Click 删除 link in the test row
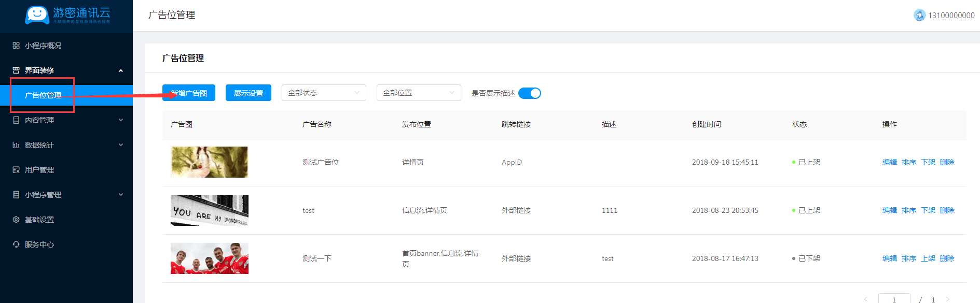This screenshot has width=980, height=303. tap(947, 210)
